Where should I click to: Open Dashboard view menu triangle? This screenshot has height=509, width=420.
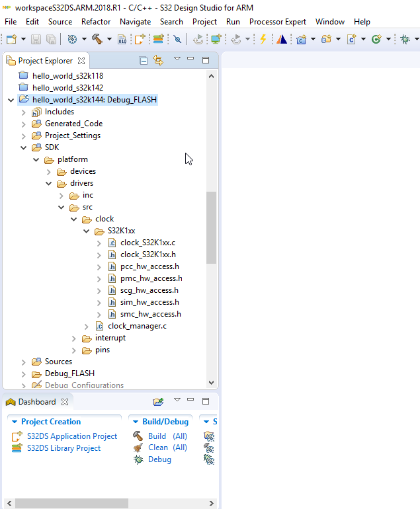click(x=177, y=400)
